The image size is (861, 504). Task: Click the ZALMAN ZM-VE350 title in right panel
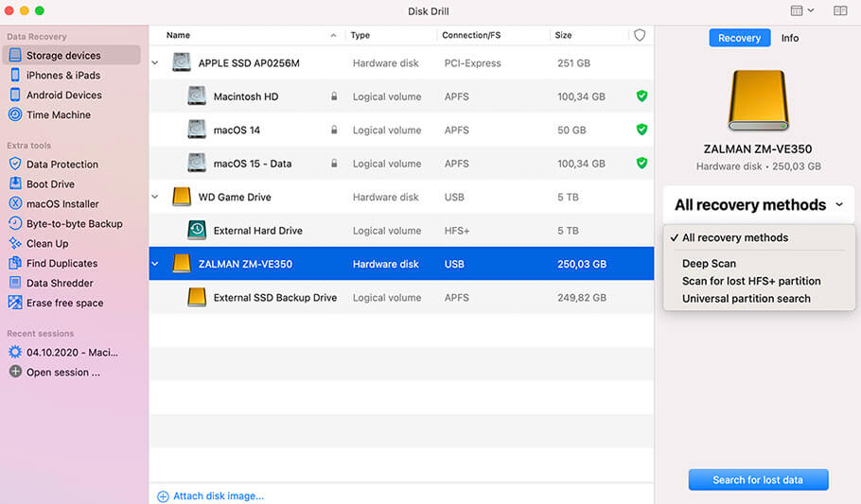click(758, 148)
